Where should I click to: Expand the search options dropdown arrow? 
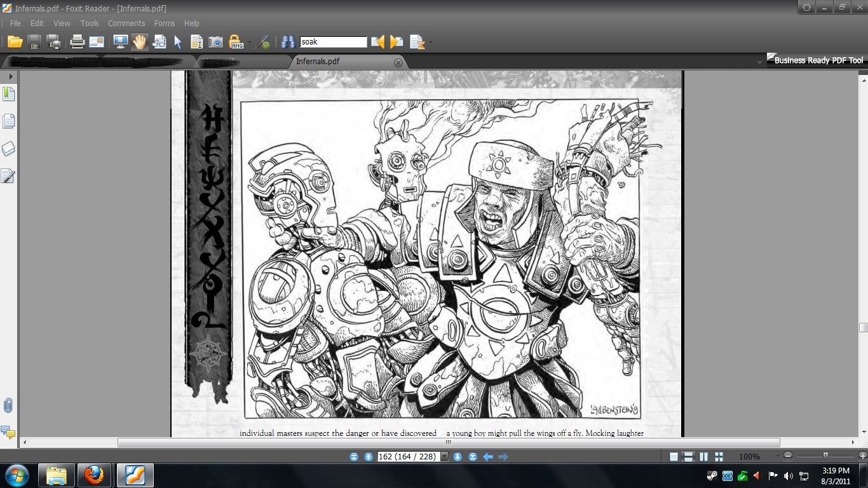(x=430, y=43)
